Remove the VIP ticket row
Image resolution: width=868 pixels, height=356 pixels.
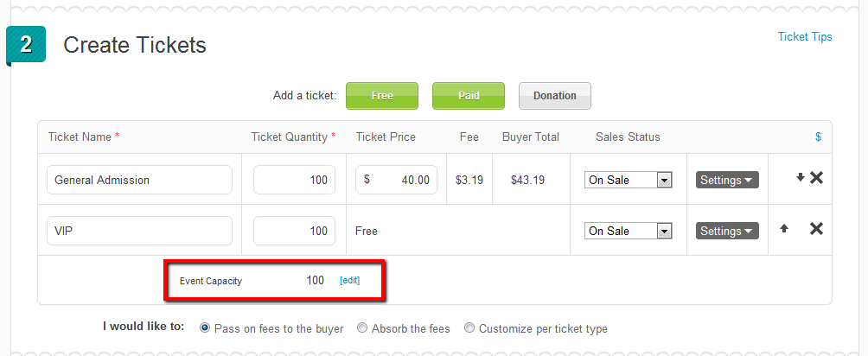click(x=816, y=229)
